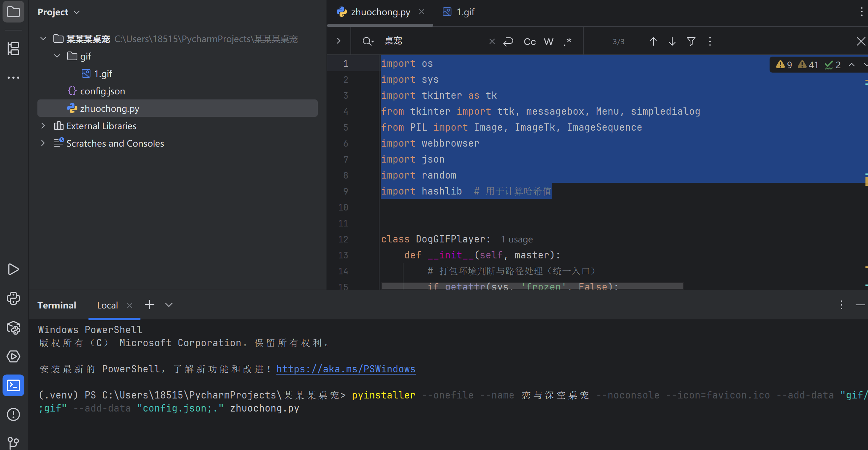This screenshot has width=868, height=450.
Task: Expand External Libraries node
Action: pos(42,126)
